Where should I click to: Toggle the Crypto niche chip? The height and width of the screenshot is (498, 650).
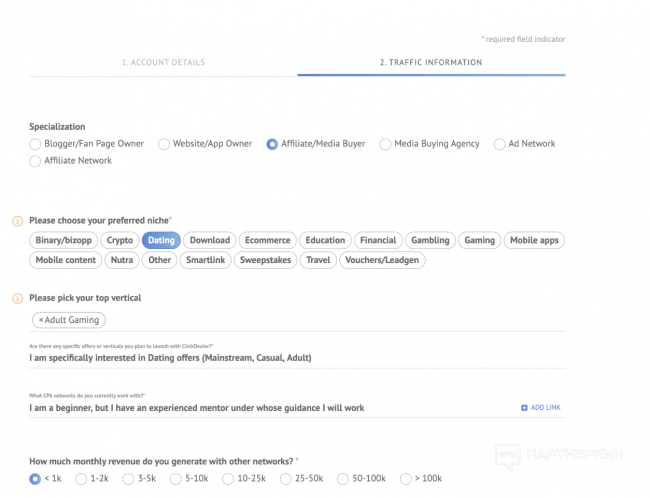[x=120, y=240]
